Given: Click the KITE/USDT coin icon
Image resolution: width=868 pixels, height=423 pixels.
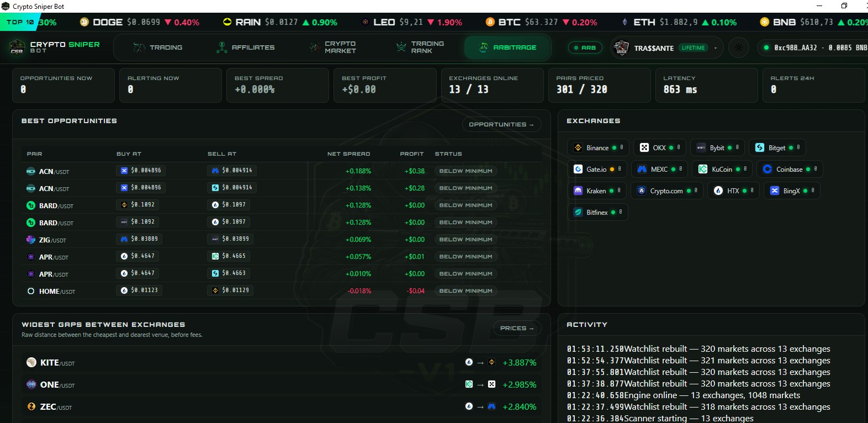Looking at the screenshot, I should pyautogui.click(x=31, y=362).
